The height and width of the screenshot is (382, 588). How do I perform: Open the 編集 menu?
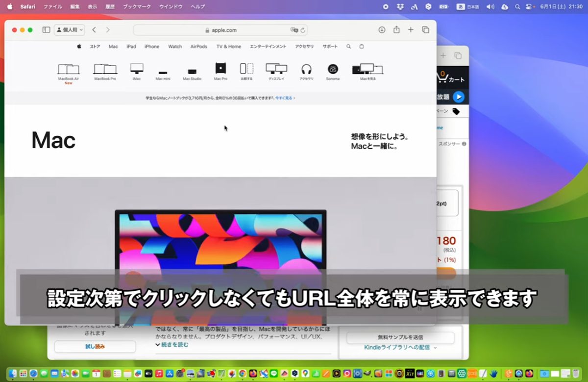pos(75,7)
